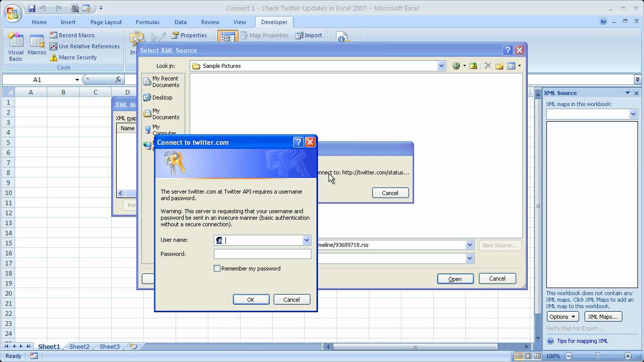The height and width of the screenshot is (362, 644).
Task: Open the Review tab
Action: tap(210, 22)
